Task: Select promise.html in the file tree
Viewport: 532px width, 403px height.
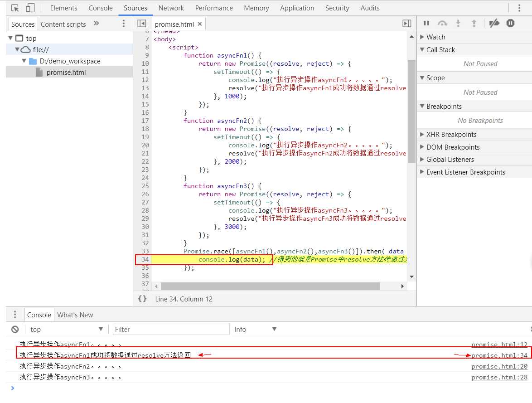Action: coord(69,73)
